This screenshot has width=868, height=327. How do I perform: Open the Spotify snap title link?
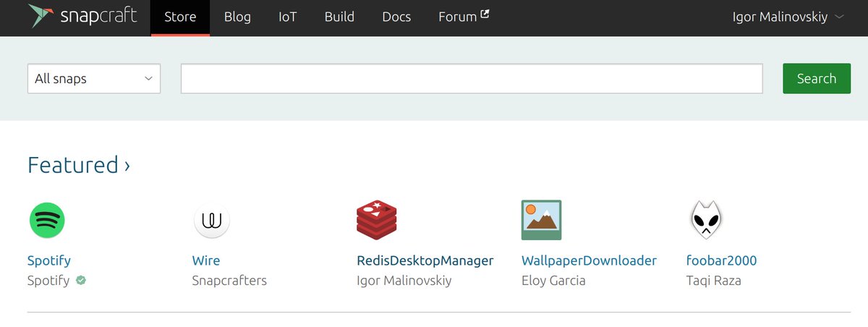coord(49,260)
